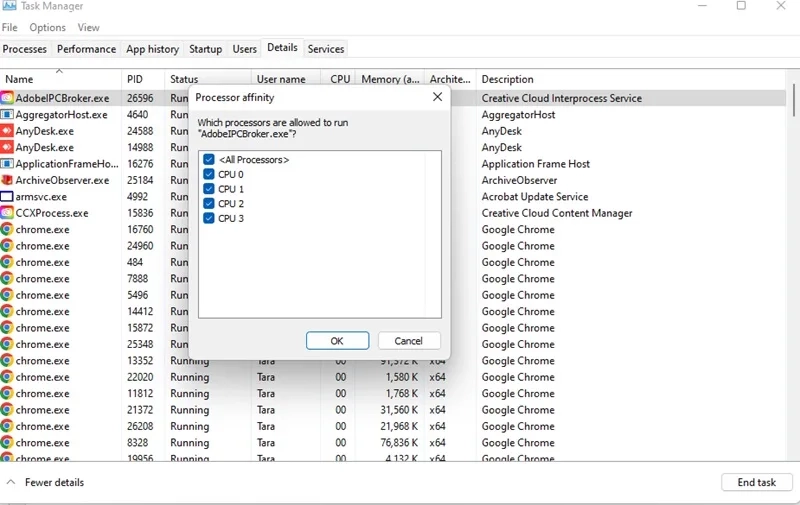The height and width of the screenshot is (505, 800).
Task: Close the Processor affinity dialog
Action: [437, 97]
